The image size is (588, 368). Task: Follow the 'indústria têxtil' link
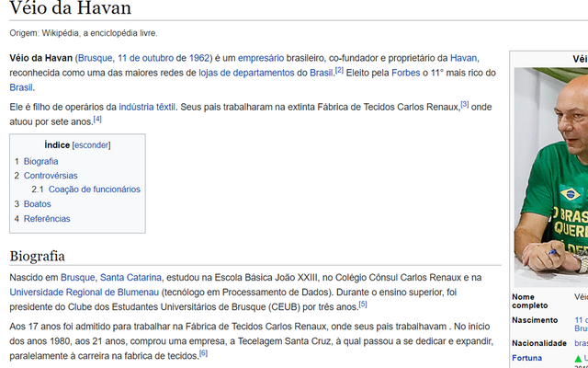147,107
